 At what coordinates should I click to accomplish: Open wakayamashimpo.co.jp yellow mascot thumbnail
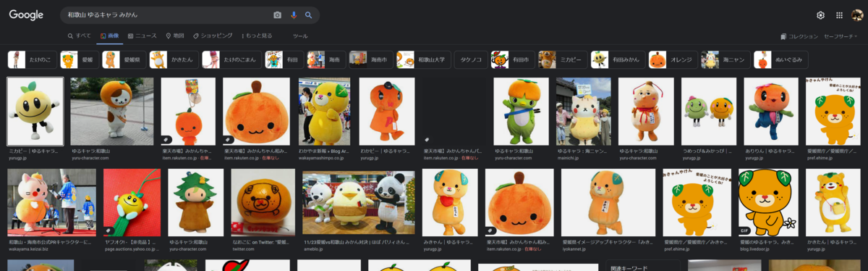click(x=324, y=112)
